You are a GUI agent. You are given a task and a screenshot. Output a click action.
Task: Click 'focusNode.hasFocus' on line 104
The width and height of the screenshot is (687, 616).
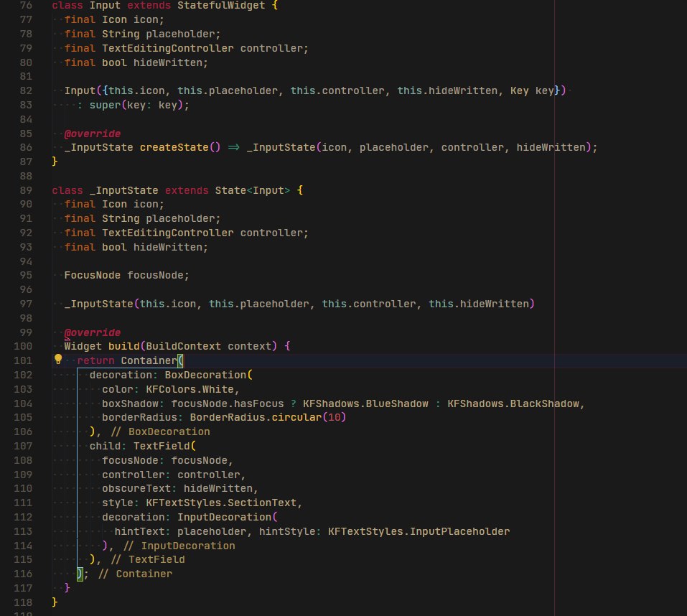(x=228, y=403)
